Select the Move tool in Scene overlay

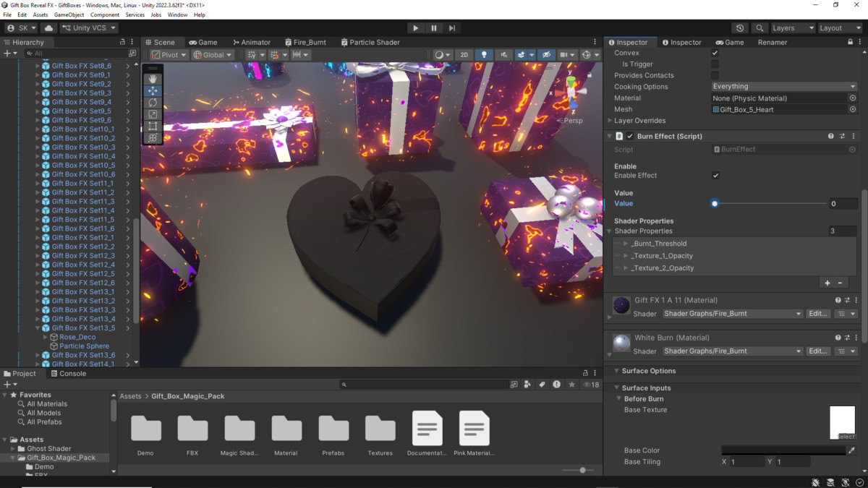pyautogui.click(x=153, y=91)
